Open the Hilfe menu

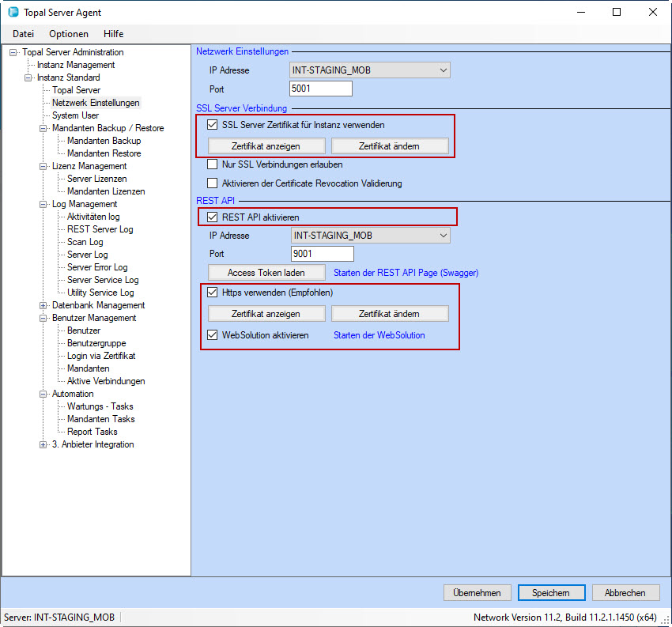[113, 34]
